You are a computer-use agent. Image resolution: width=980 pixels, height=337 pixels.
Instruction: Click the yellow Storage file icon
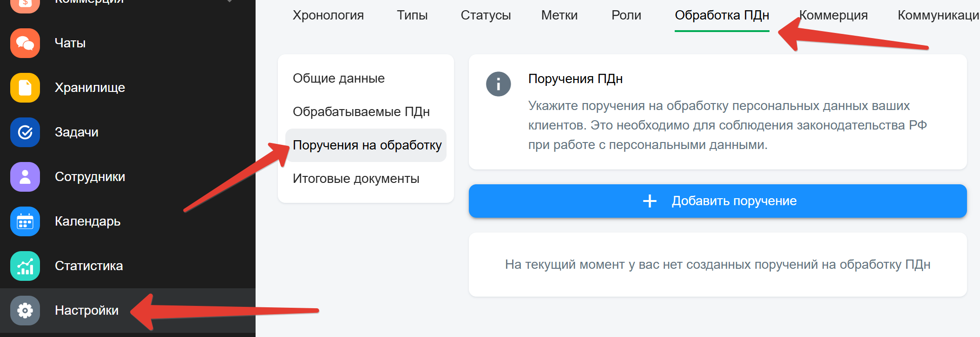(x=25, y=88)
